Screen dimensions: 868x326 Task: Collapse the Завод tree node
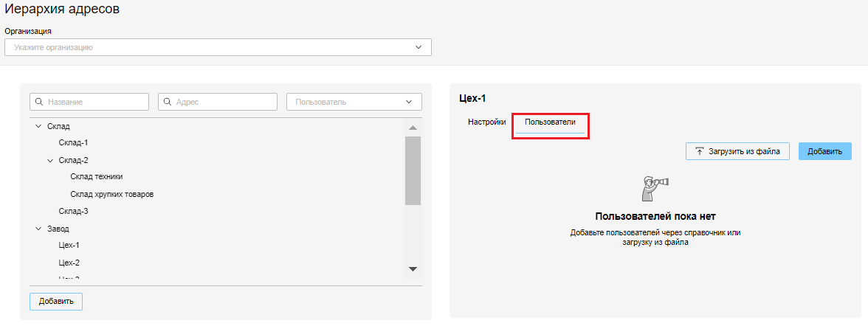click(x=38, y=229)
